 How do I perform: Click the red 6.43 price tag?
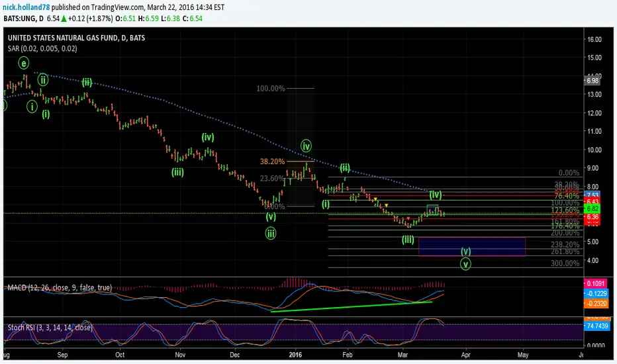593,201
